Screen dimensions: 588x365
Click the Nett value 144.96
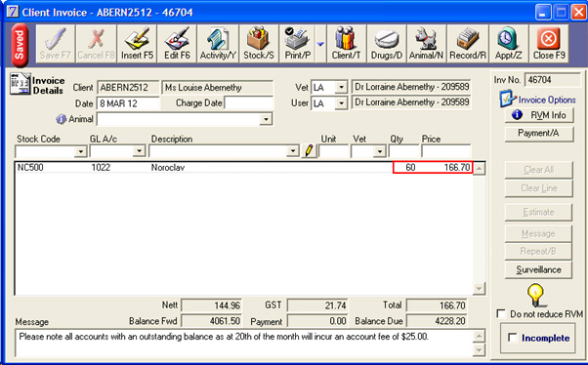click(x=212, y=305)
